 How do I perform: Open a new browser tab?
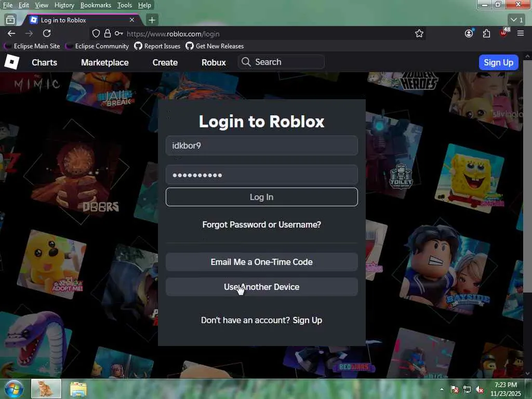152,20
